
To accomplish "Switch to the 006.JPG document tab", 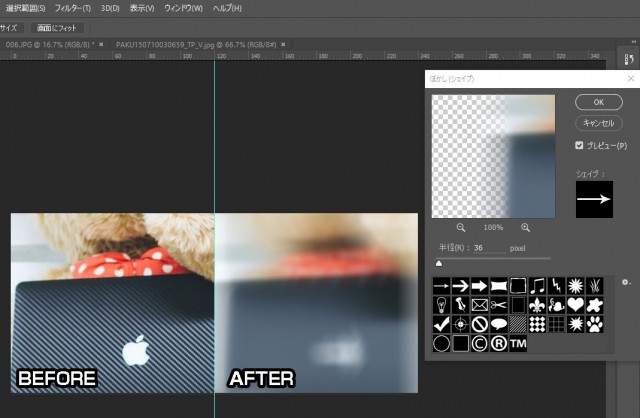I will click(x=48, y=45).
